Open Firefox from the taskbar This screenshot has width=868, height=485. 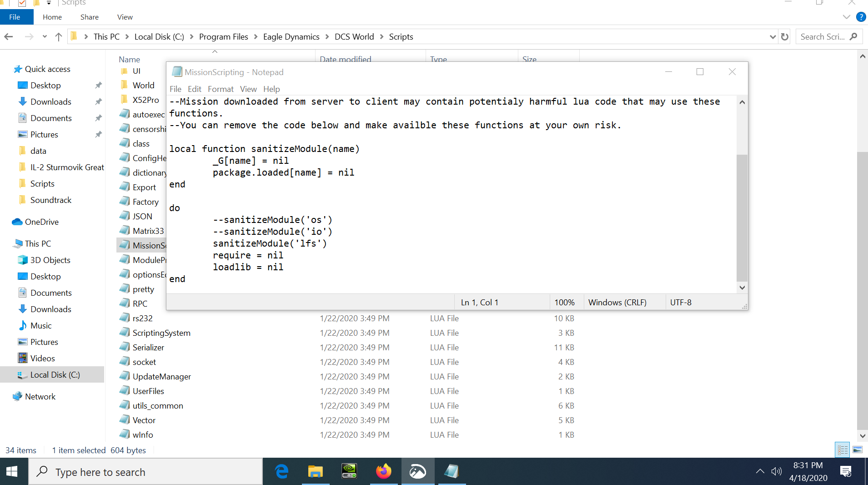[383, 472]
